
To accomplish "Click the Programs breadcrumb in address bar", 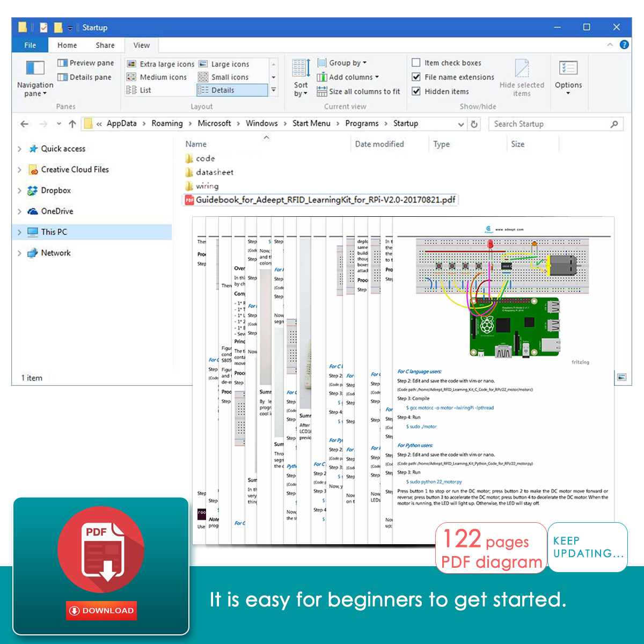I will pos(362,123).
